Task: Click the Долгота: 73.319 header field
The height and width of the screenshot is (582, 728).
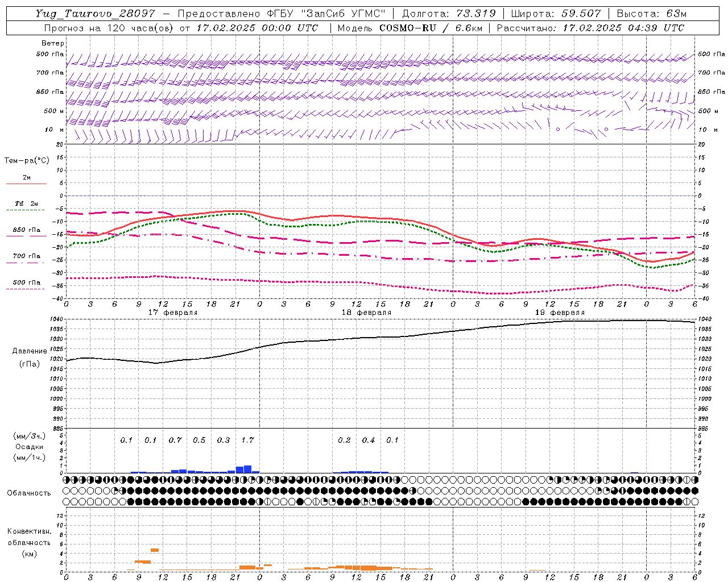Action: click(449, 14)
